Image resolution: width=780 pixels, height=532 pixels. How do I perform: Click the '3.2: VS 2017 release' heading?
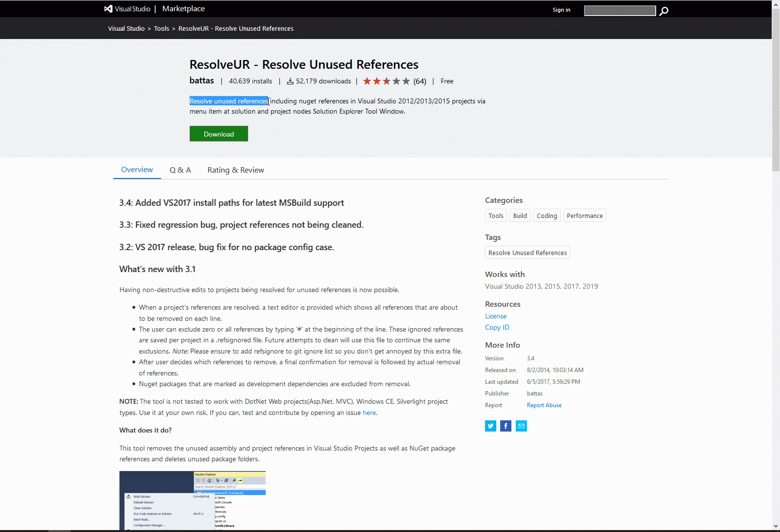click(x=227, y=247)
